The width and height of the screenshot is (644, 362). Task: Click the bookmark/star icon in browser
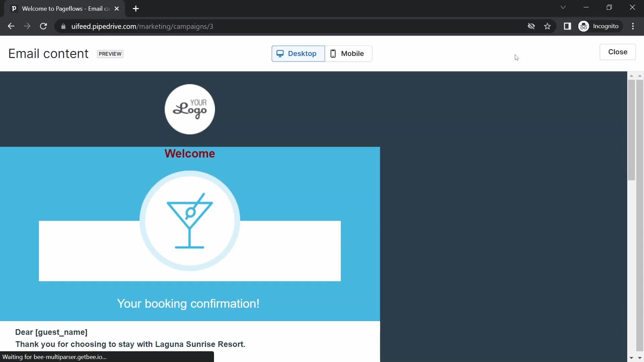coord(548,26)
